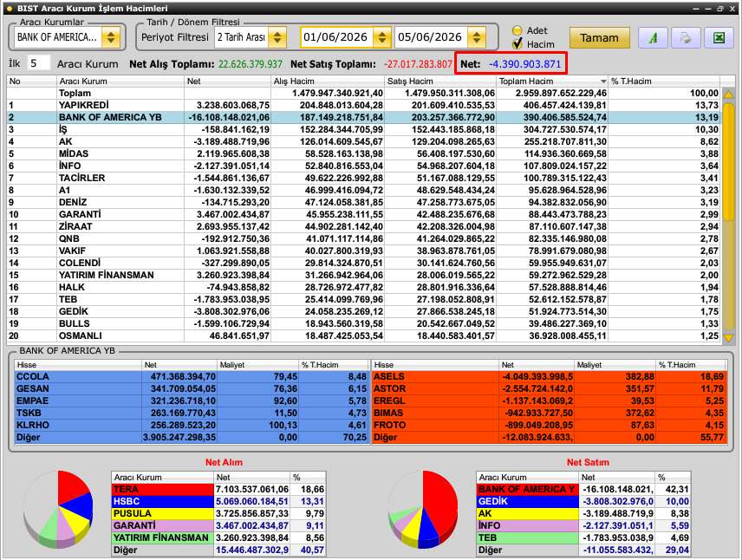Select the TACİRLER row

coord(363,178)
